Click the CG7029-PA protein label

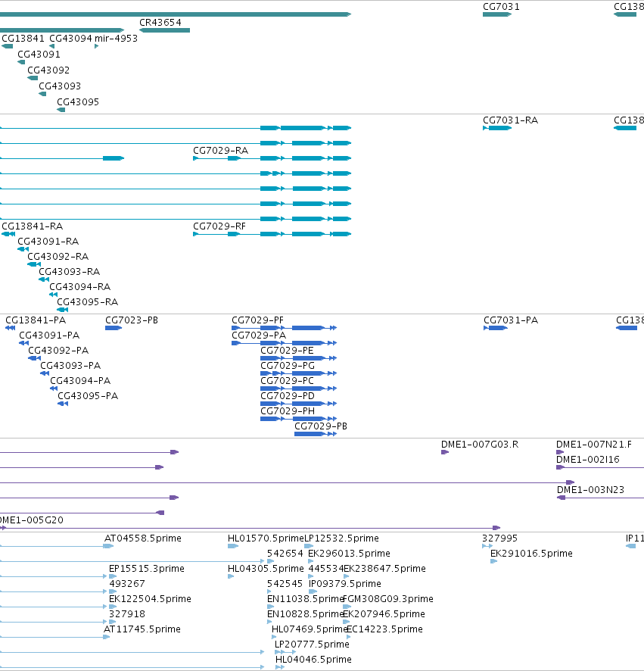pos(259,335)
